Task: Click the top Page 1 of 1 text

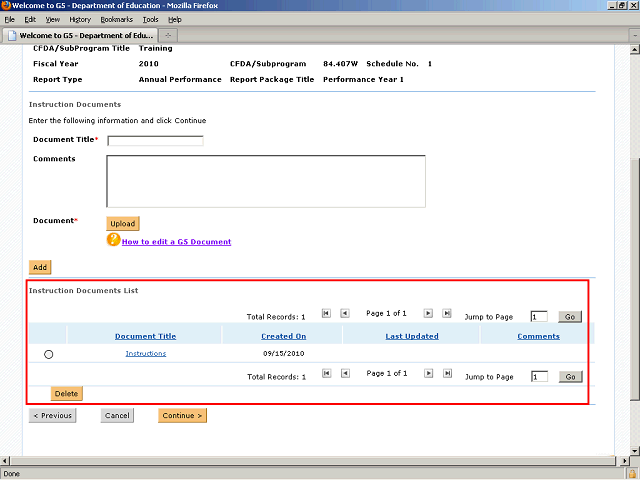Action: [x=386, y=313]
